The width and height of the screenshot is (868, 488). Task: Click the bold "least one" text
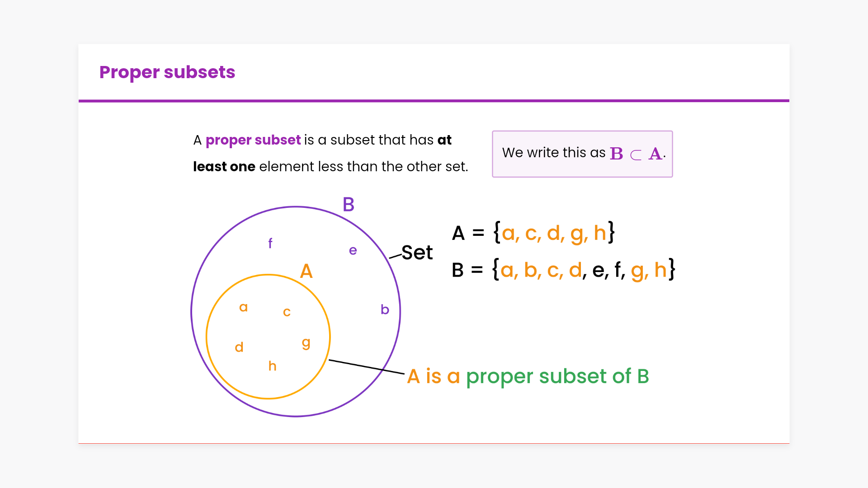[x=224, y=167]
